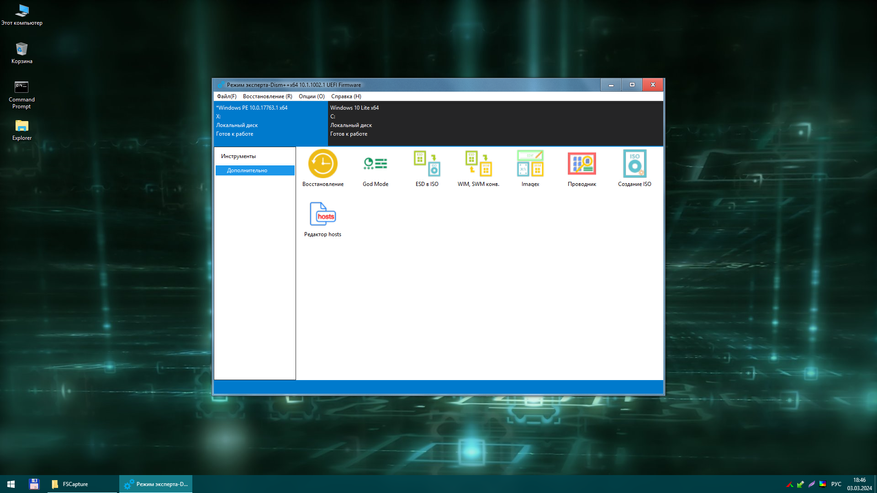
Task: Open the Файл(F) menu
Action: [x=227, y=96]
